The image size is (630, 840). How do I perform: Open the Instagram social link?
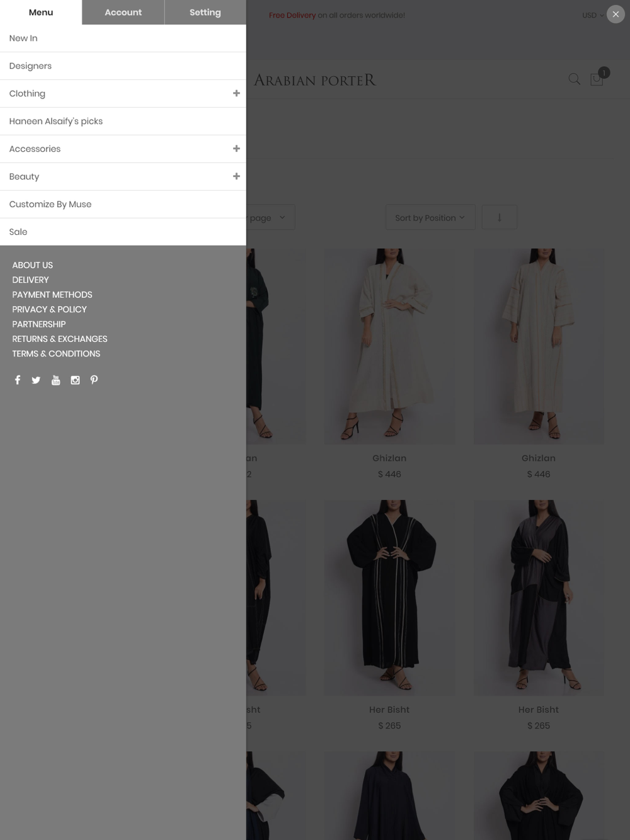coord(75,380)
